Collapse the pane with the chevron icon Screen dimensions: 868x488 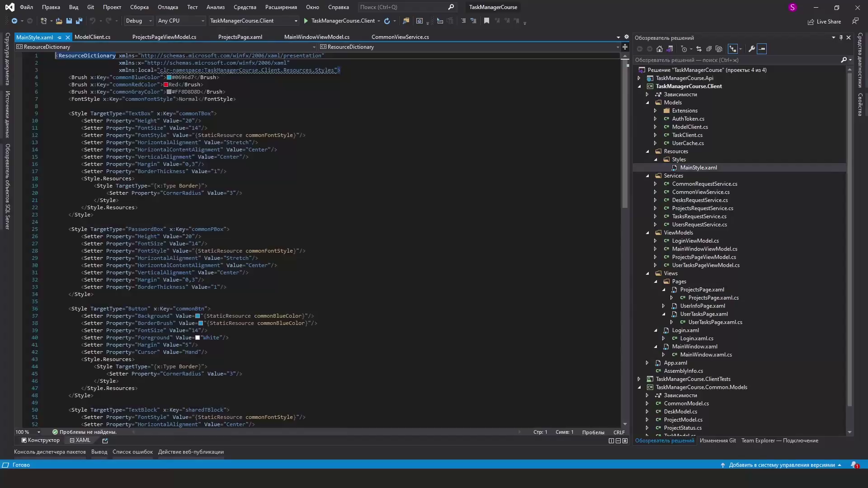625,441
